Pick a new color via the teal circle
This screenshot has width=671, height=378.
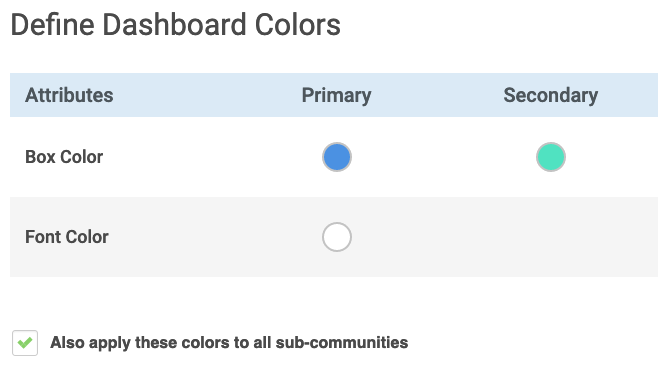coord(551,157)
